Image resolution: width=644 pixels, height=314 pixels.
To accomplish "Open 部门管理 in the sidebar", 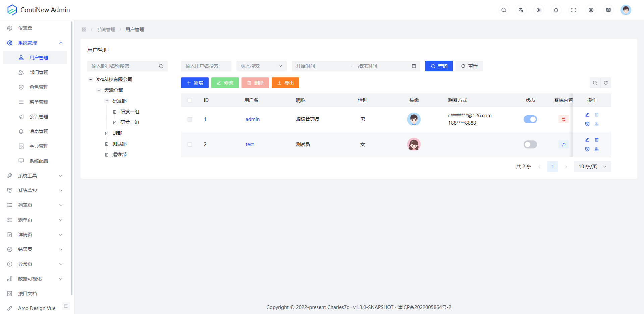I will click(x=39, y=72).
